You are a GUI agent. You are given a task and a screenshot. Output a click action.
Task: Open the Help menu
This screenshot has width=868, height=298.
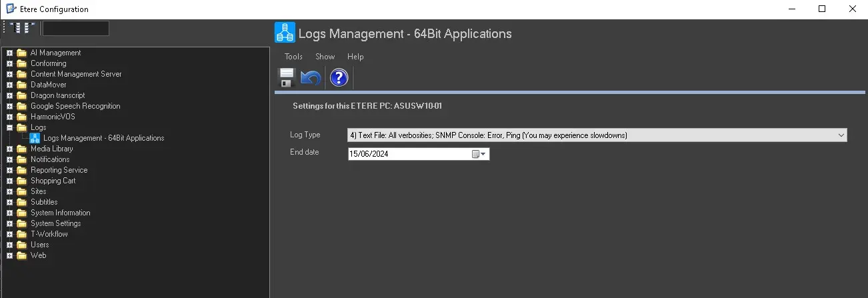[355, 57]
